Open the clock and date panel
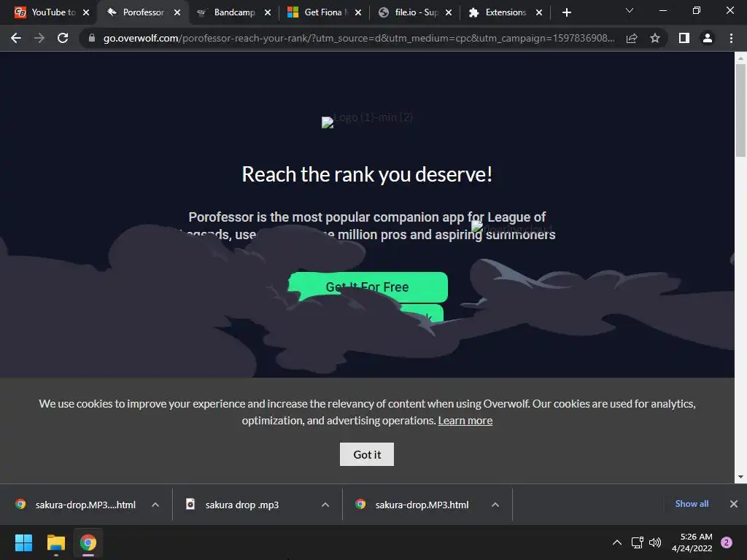Image resolution: width=747 pixels, height=560 pixels. (x=692, y=542)
